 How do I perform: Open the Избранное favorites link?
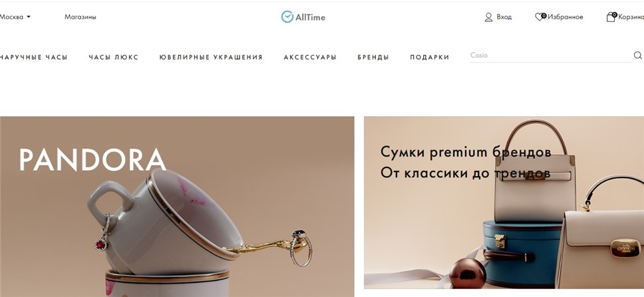pos(565,17)
